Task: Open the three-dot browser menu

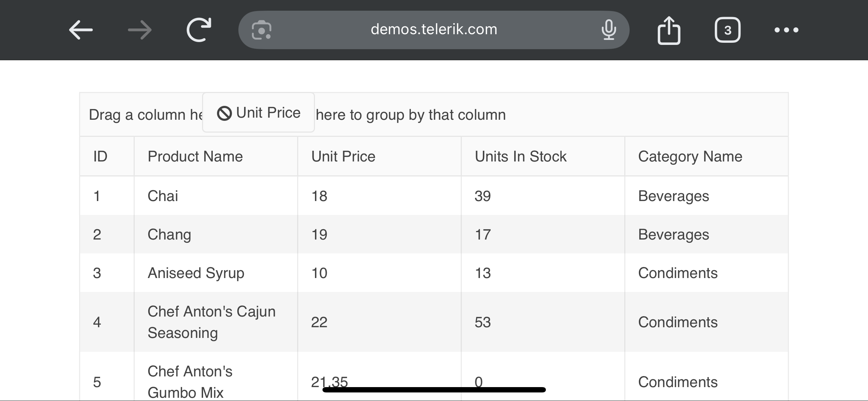Action: tap(786, 30)
